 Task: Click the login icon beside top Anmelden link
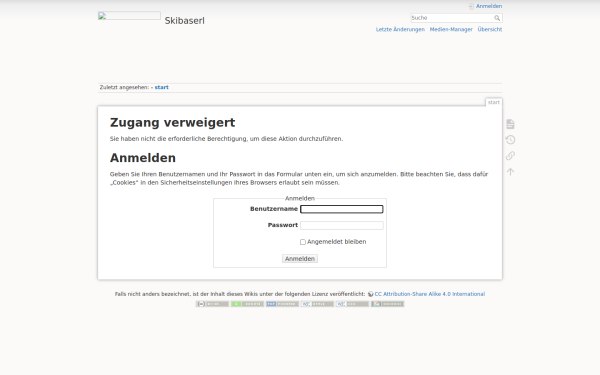471,6
